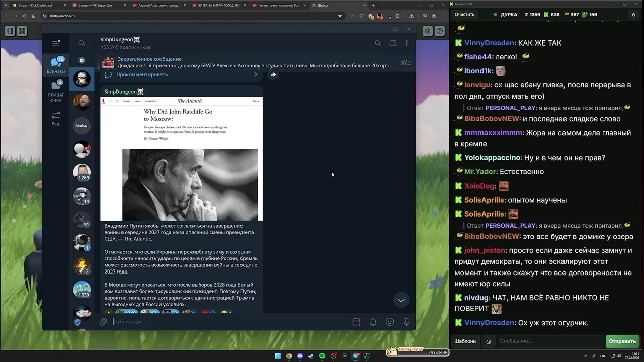
Task: Open the taskbar volume control
Action: tap(619, 356)
